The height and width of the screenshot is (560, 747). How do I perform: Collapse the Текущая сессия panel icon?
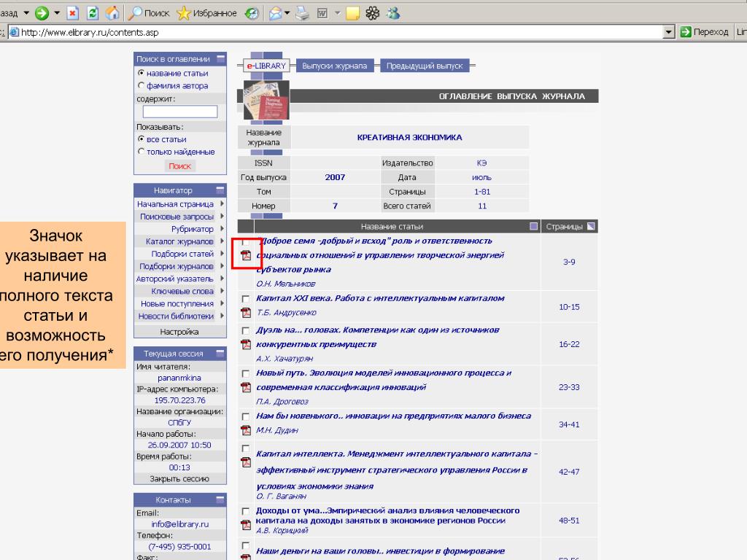click(220, 354)
